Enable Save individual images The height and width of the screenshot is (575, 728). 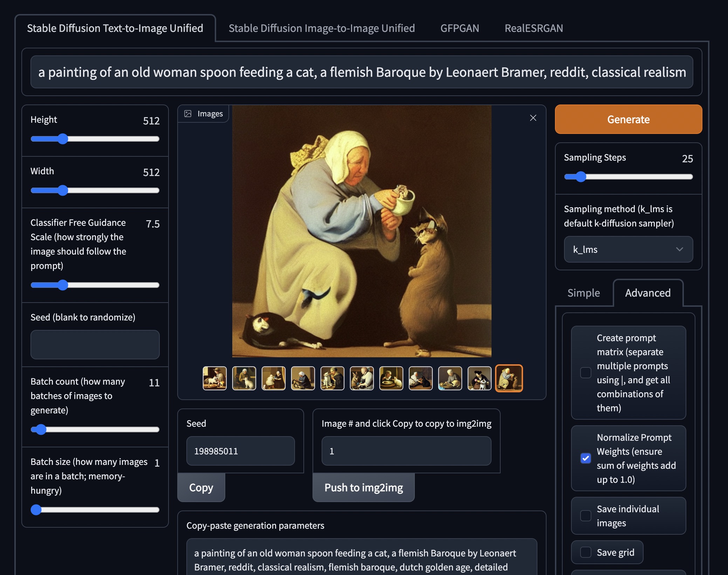(x=585, y=516)
